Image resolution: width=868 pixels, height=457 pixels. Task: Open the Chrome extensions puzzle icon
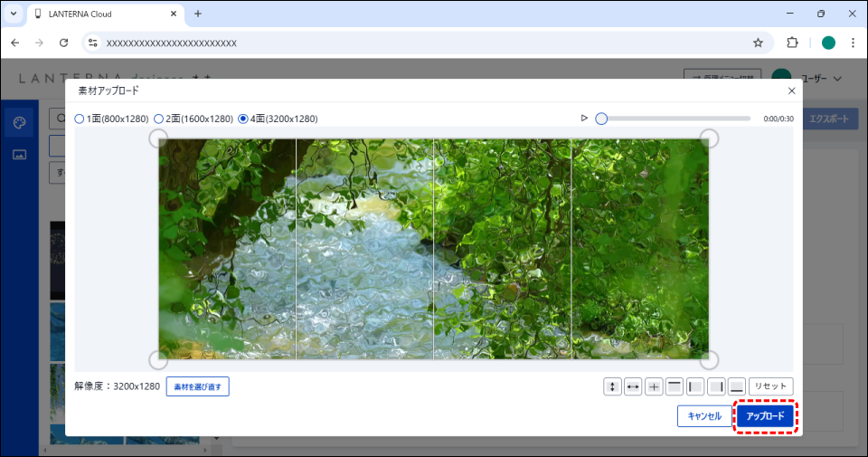click(x=793, y=43)
